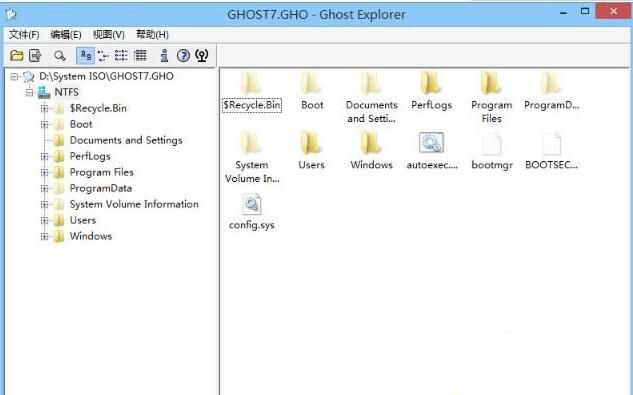
Task: Expand ProgramData in the tree
Action: (44, 188)
